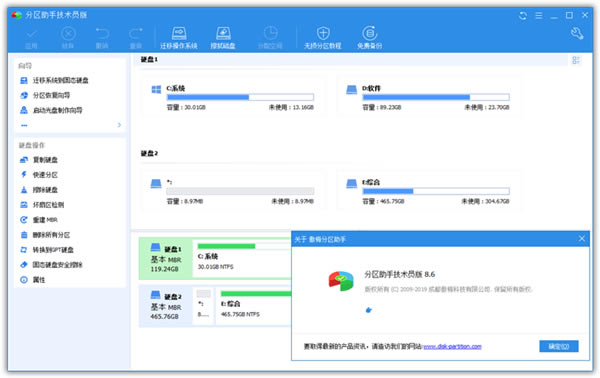Open the Free Backup (免费备份) toolbar icon
The height and width of the screenshot is (378, 600).
pos(369,37)
